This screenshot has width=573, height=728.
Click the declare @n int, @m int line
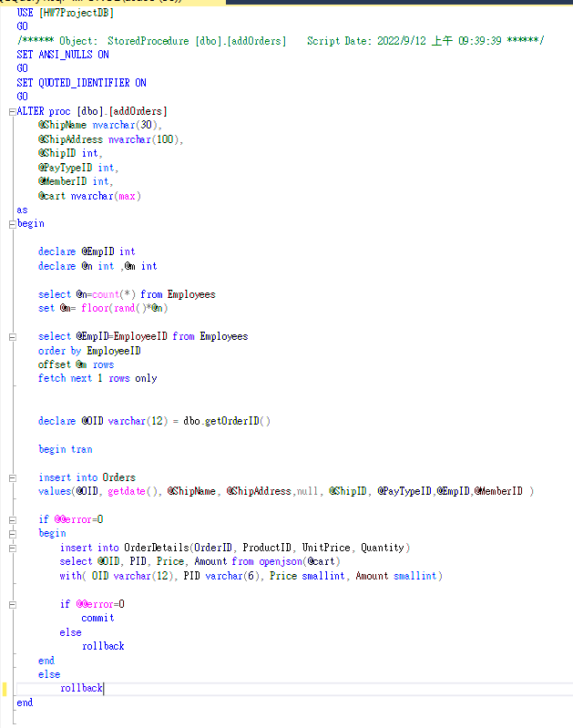(97, 266)
